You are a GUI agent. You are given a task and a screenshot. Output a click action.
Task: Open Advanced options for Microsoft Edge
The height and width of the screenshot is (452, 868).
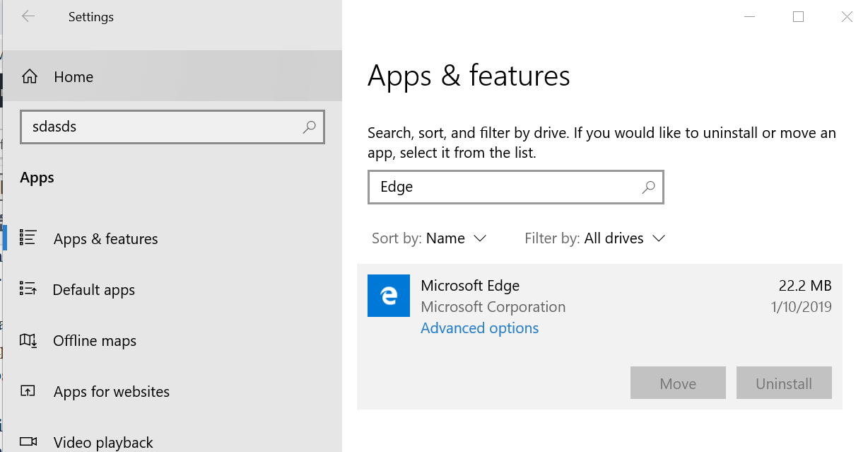(x=479, y=328)
